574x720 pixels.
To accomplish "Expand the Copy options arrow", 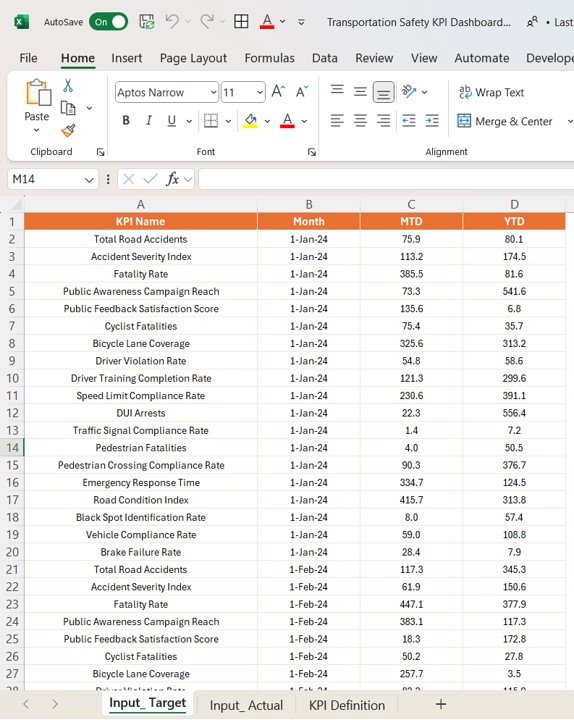I will coord(89,108).
